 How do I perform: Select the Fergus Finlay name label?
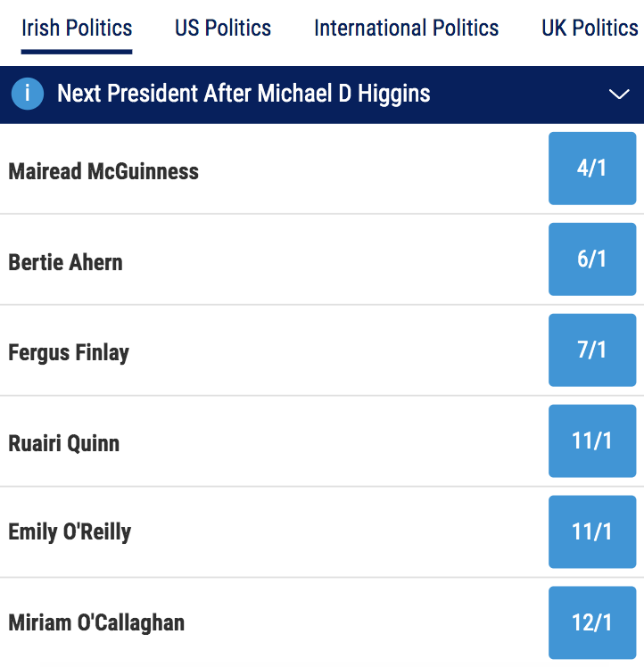click(x=69, y=353)
